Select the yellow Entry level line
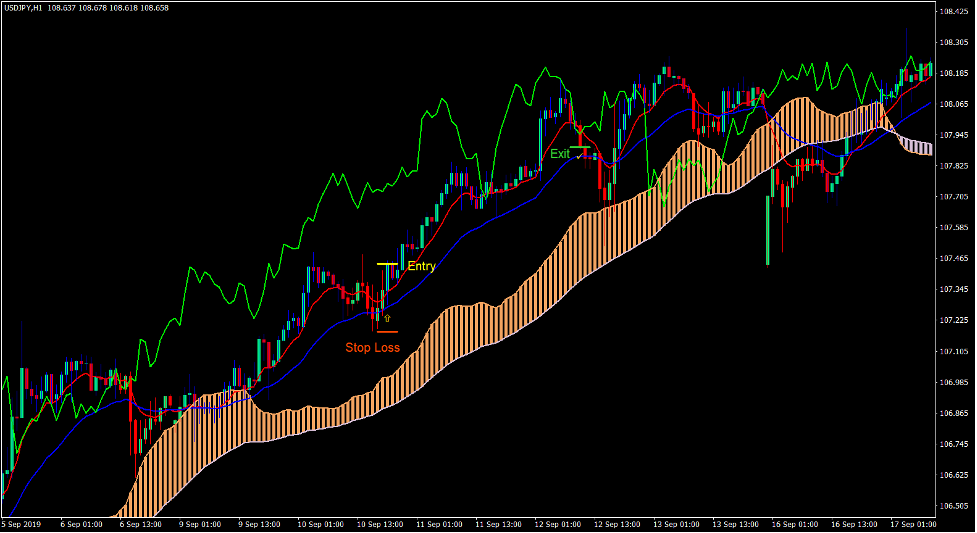 (388, 263)
